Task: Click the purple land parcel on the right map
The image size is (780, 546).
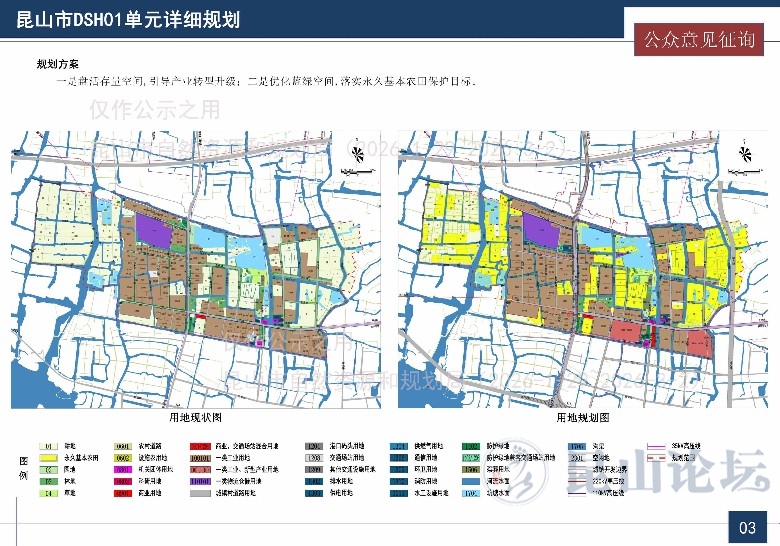Action: point(542,229)
